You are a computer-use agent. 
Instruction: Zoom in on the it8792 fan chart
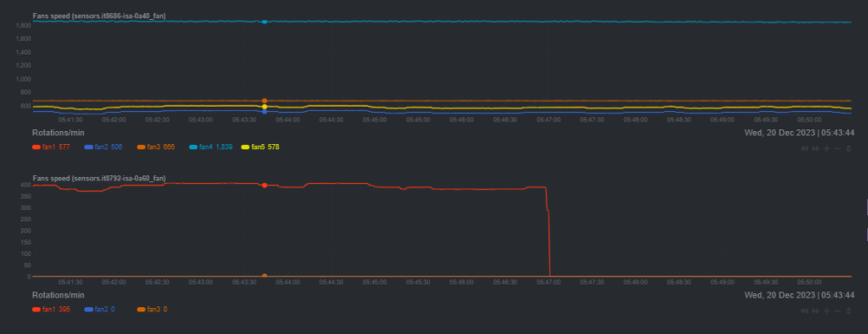tap(826, 311)
